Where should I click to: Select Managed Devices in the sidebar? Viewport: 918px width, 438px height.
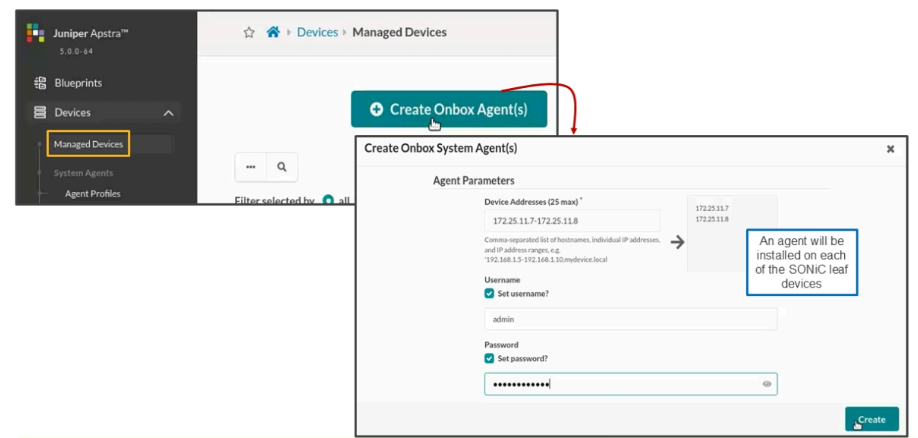(88, 144)
